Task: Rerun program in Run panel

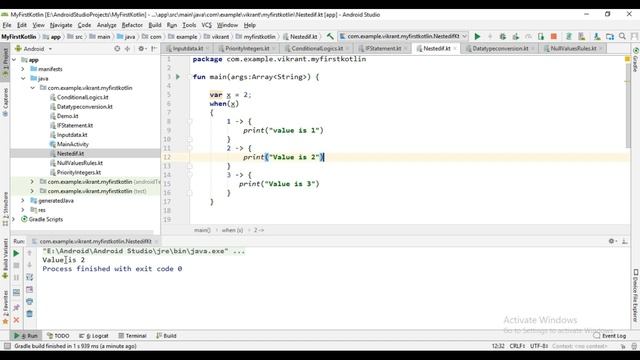Action: click(x=16, y=253)
